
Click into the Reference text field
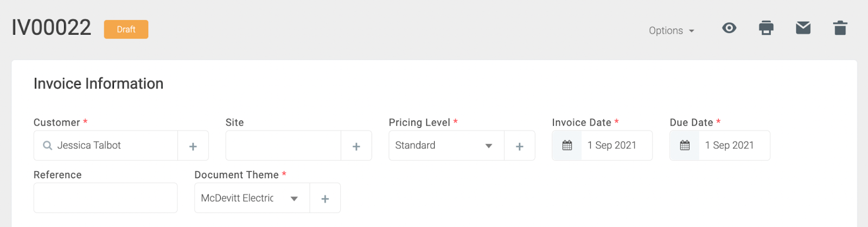(105, 198)
